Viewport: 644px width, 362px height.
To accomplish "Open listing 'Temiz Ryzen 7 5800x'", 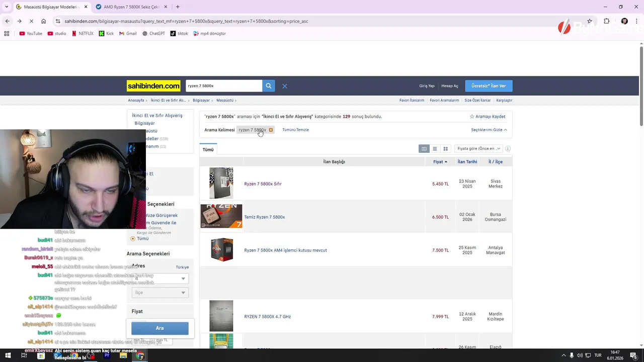I will [265, 217].
